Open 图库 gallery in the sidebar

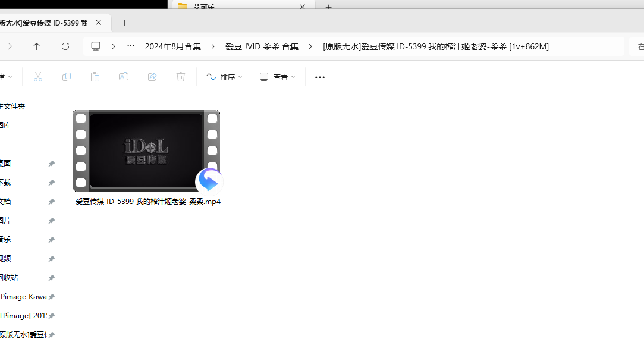click(5, 126)
